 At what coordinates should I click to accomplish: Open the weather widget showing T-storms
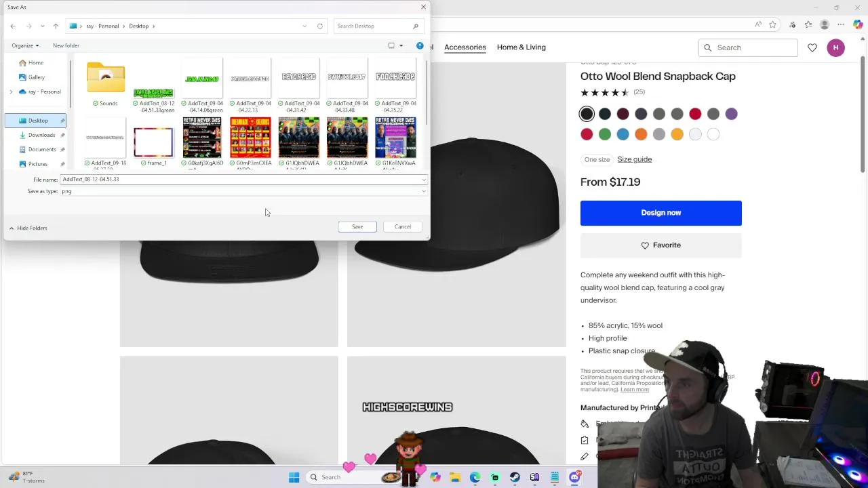[x=27, y=477]
